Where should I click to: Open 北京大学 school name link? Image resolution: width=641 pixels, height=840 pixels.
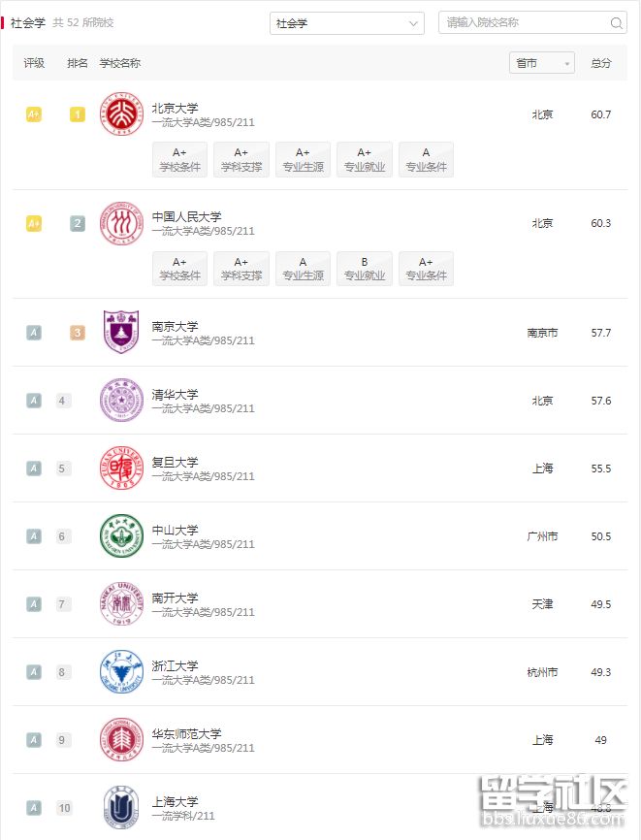(x=175, y=108)
